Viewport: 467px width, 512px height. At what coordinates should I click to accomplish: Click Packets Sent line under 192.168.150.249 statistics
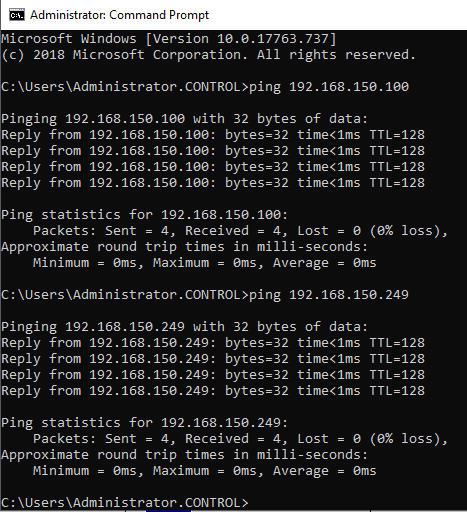(x=240, y=439)
